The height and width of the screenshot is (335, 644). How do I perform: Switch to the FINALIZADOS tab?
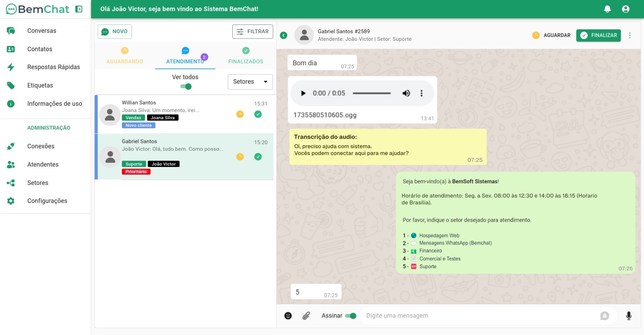(x=245, y=56)
